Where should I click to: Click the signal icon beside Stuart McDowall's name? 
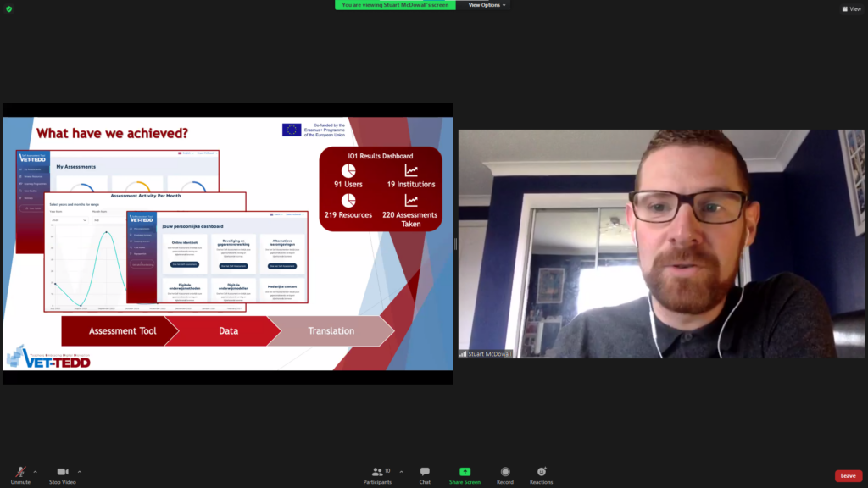463,354
